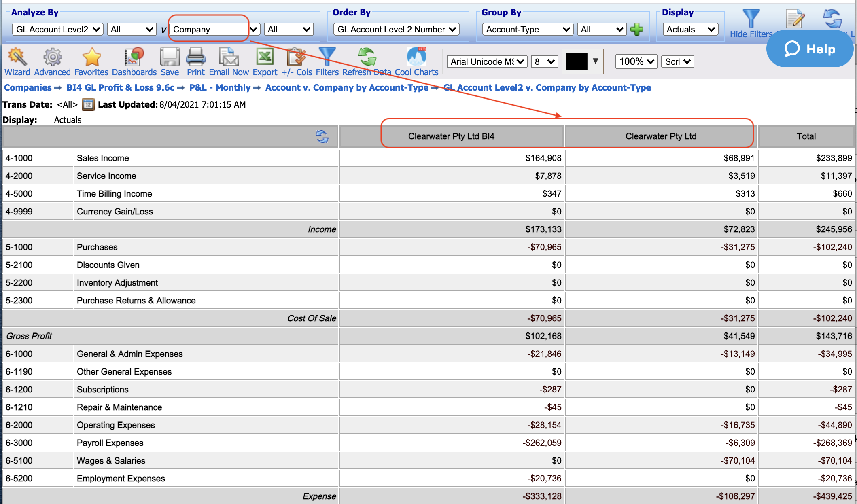Click Hide Filters funnel icon
This screenshot has height=504, width=857.
pyautogui.click(x=751, y=19)
